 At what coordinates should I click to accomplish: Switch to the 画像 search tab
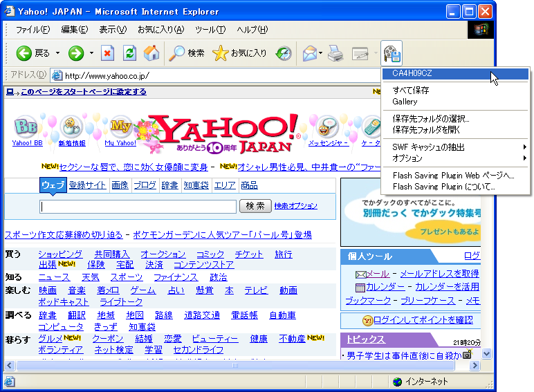[x=120, y=185]
